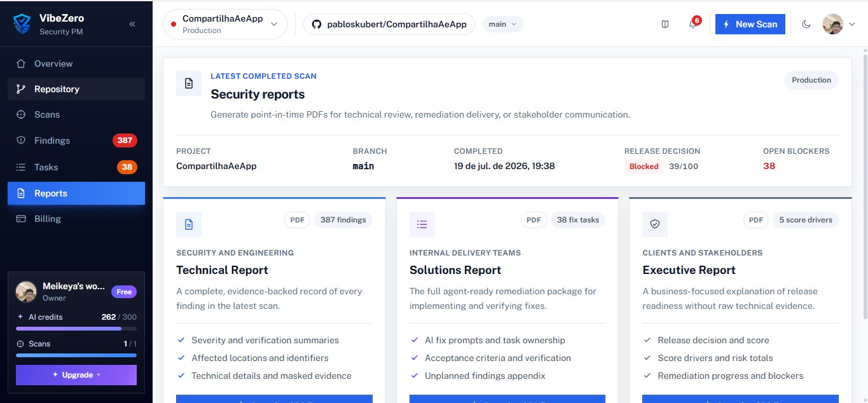
Task: Click the Security reports heading
Action: (x=258, y=94)
